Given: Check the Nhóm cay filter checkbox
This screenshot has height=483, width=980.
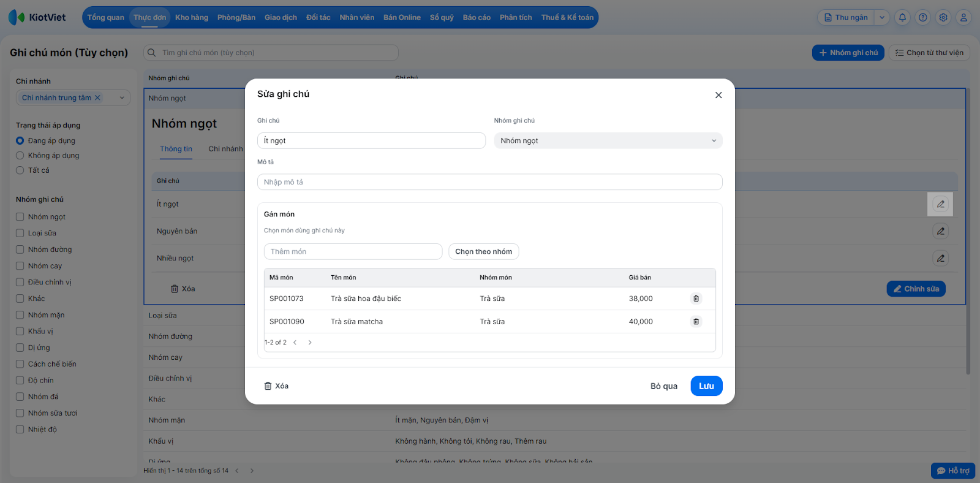Looking at the screenshot, I should click(20, 266).
